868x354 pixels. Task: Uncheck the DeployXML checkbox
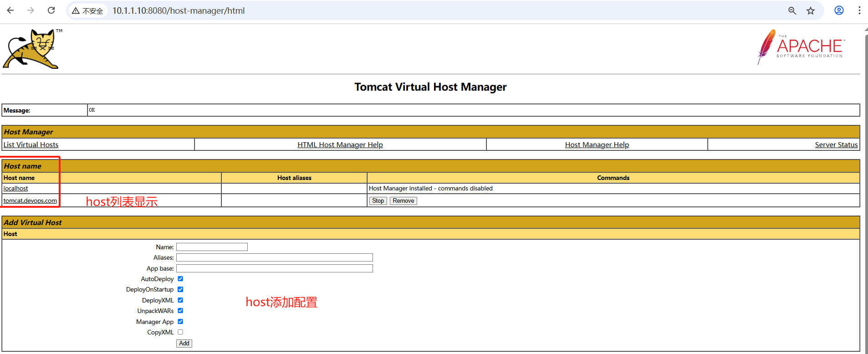(x=180, y=300)
